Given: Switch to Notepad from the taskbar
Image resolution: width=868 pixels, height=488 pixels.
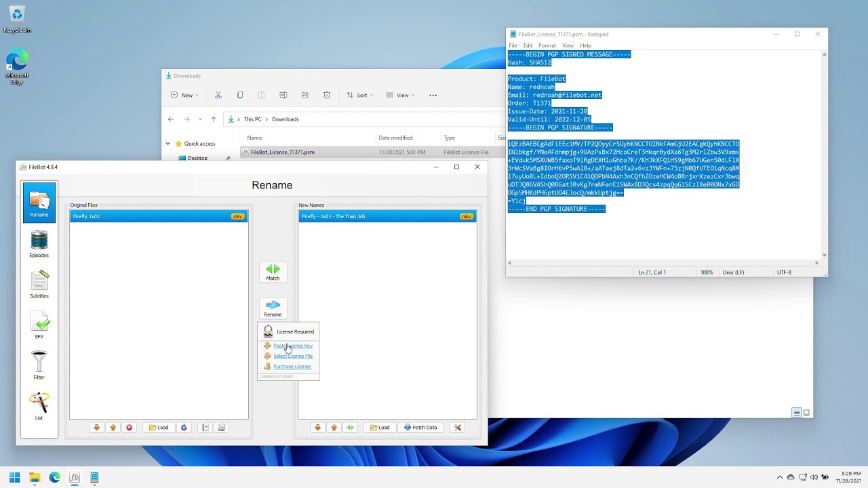Looking at the screenshot, I should coord(94,477).
